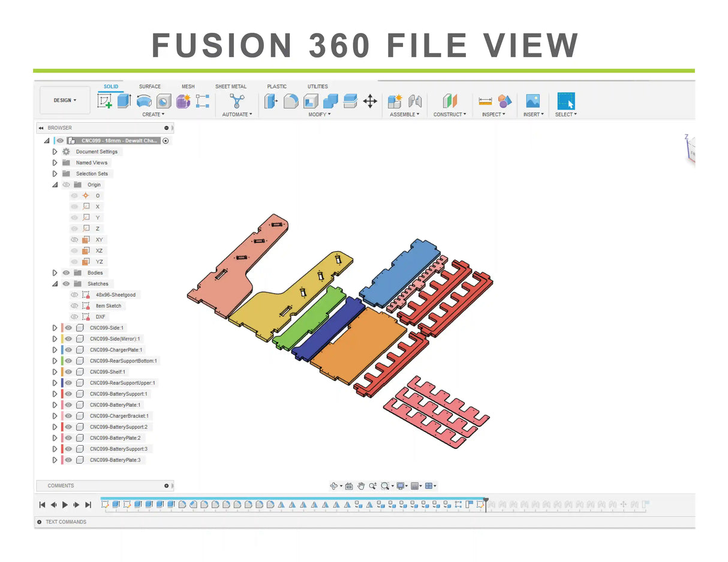
Task: Switch to the Mesh tab
Action: tap(188, 86)
